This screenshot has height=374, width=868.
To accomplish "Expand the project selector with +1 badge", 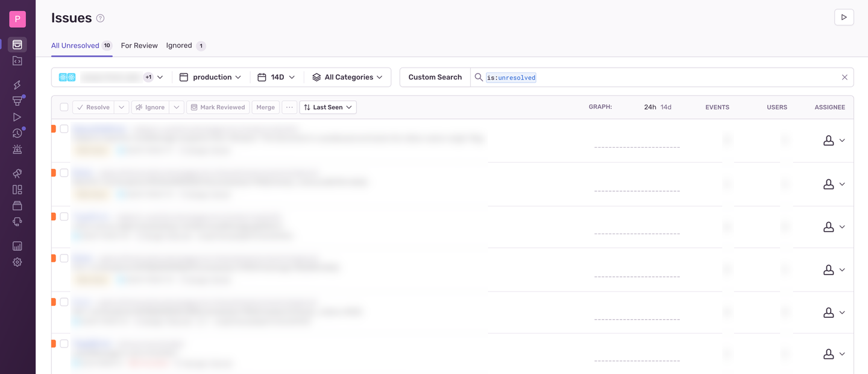I will point(112,77).
